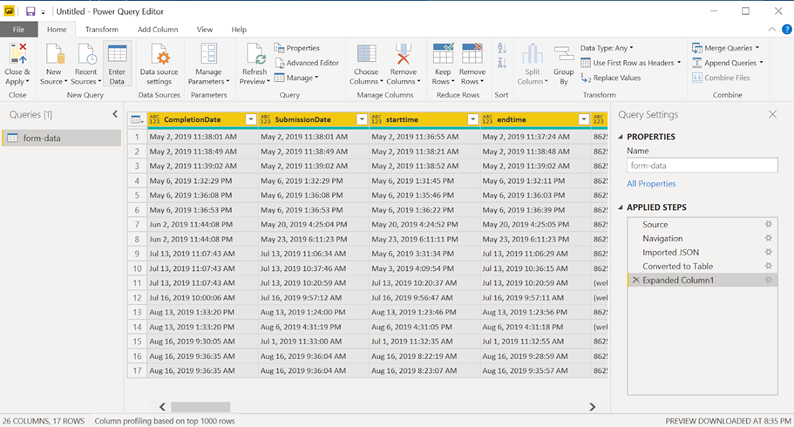Viewport: 794px width, 427px height.
Task: Change CompletionDate column data type icon
Action: [154, 120]
